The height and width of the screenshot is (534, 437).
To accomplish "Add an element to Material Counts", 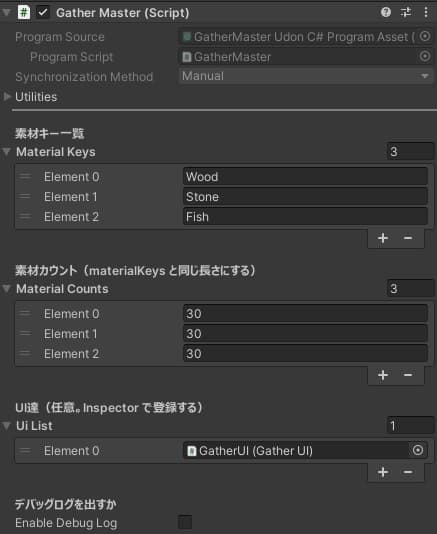I will [x=383, y=375].
